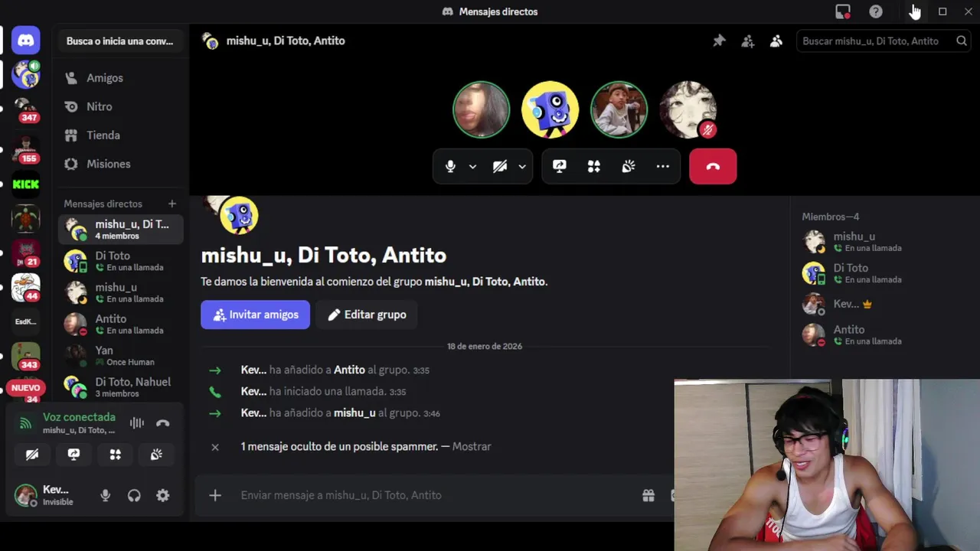Open Kev... owner in members list

pos(884,304)
